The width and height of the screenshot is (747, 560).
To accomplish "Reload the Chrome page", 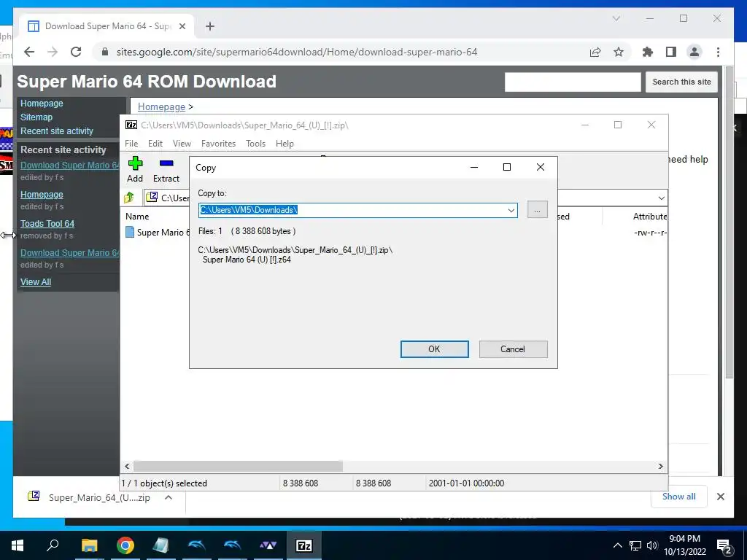I will (76, 52).
